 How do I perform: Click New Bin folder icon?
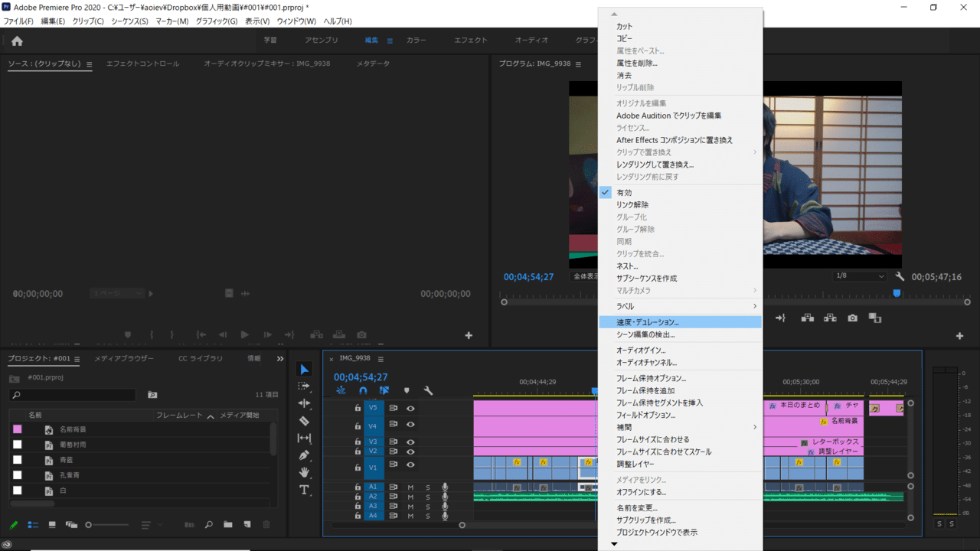[x=228, y=525]
